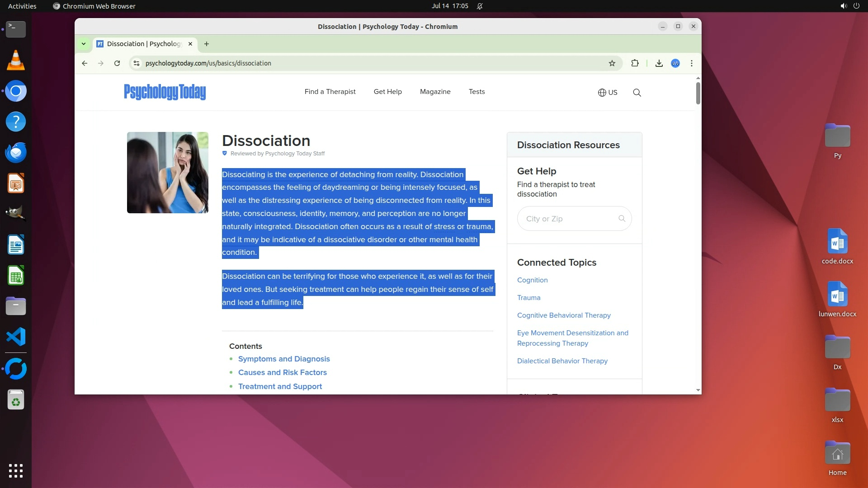The height and width of the screenshot is (488, 868).
Task: Click the site information icon in address bar
Action: (137, 63)
